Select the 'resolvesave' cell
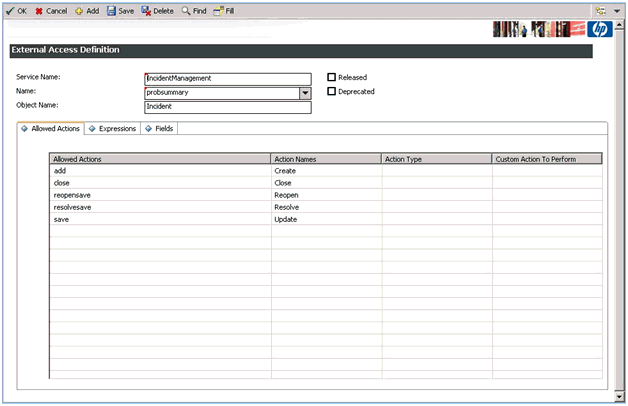Image resolution: width=628 pixels, height=406 pixels. tap(160, 207)
